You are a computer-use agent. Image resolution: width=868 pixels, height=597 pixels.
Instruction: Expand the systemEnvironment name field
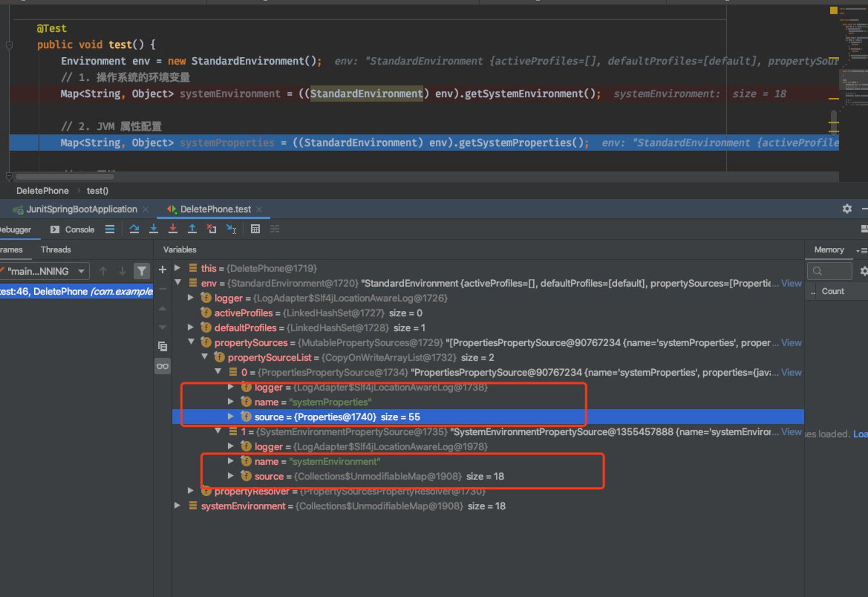[x=231, y=461]
